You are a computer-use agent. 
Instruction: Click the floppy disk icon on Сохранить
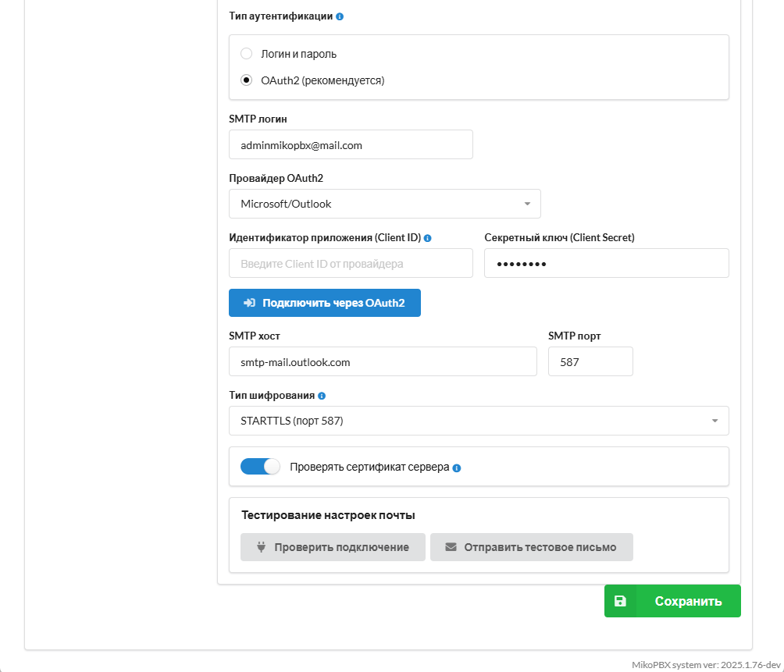point(620,601)
